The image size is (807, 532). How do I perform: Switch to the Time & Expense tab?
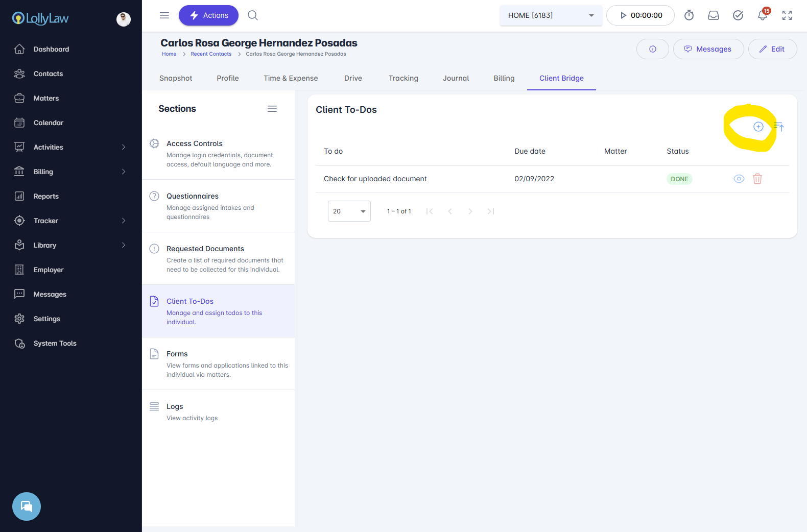(291, 78)
